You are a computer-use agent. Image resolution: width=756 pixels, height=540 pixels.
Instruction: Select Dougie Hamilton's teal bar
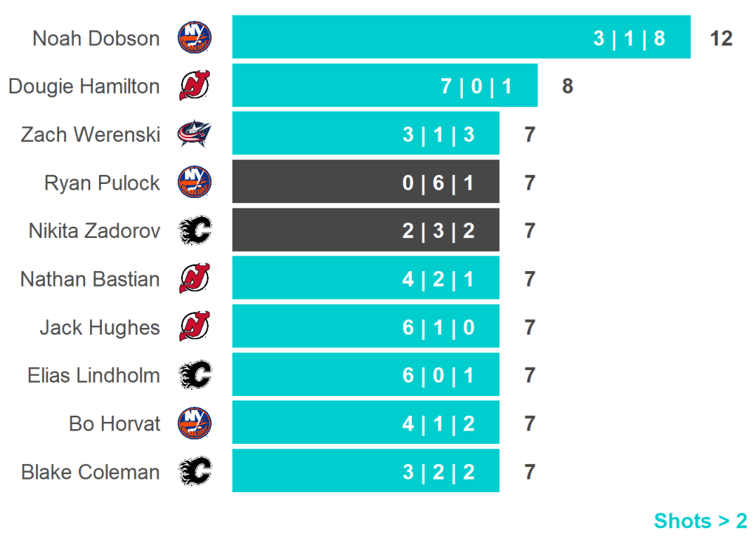pyautogui.click(x=384, y=86)
